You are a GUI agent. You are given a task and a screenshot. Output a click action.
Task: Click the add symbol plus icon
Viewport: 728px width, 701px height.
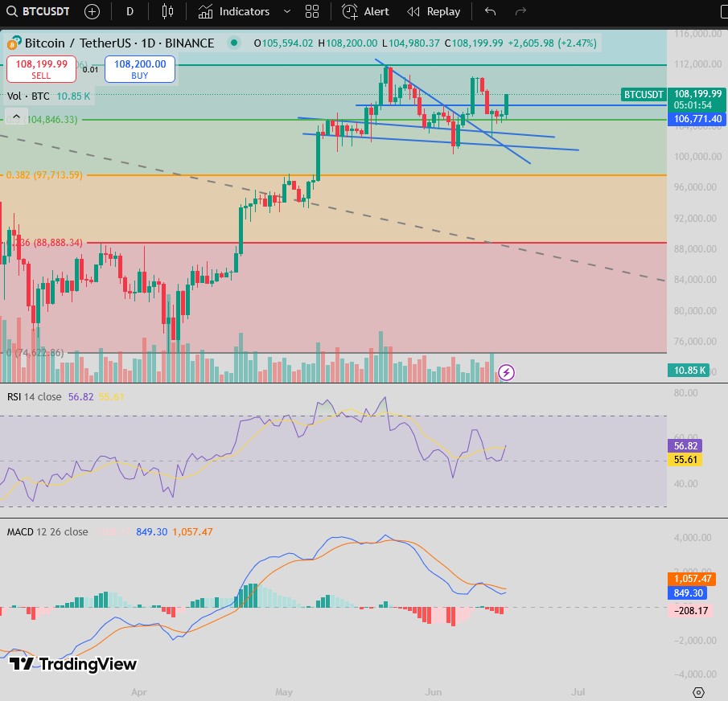point(92,11)
